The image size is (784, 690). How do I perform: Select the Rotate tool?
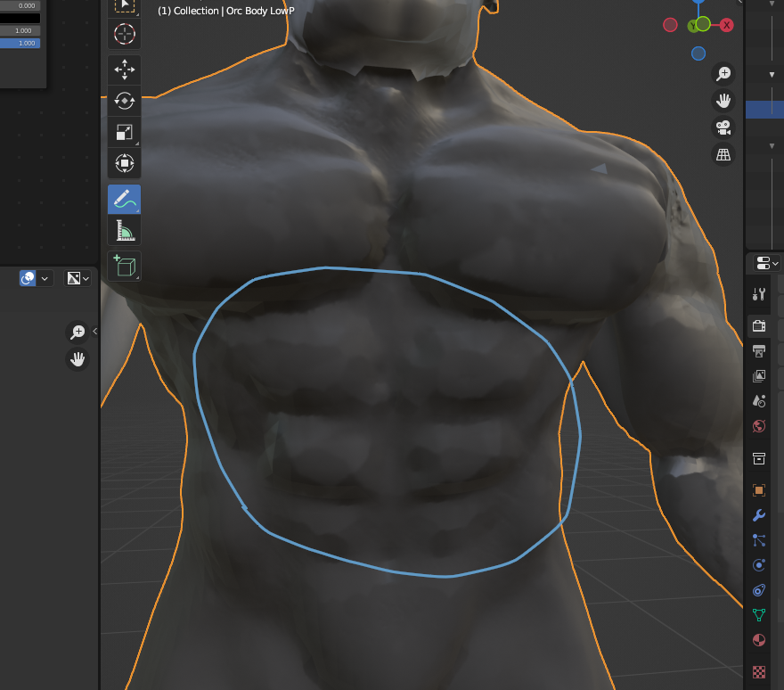tap(124, 101)
